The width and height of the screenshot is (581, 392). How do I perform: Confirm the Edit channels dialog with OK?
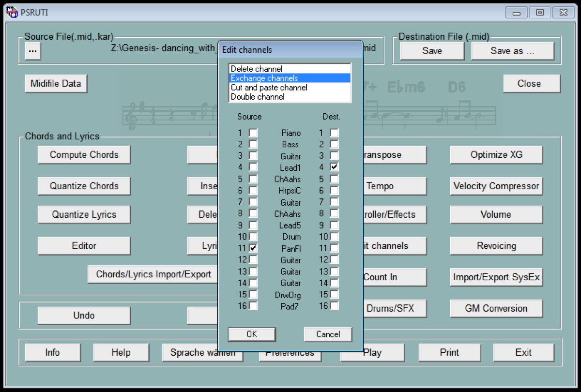[252, 334]
